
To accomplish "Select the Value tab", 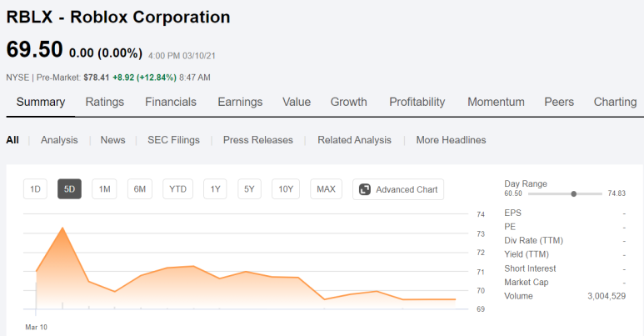I will point(297,102).
